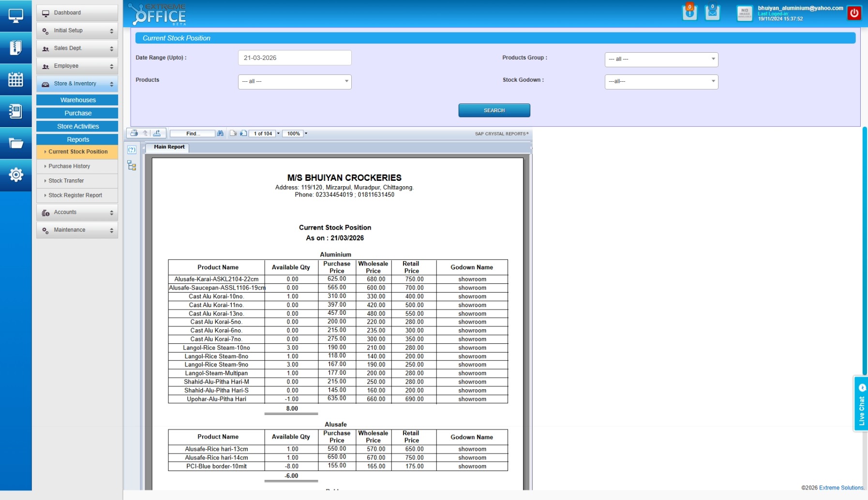Select the Main Report tab

coord(169,147)
